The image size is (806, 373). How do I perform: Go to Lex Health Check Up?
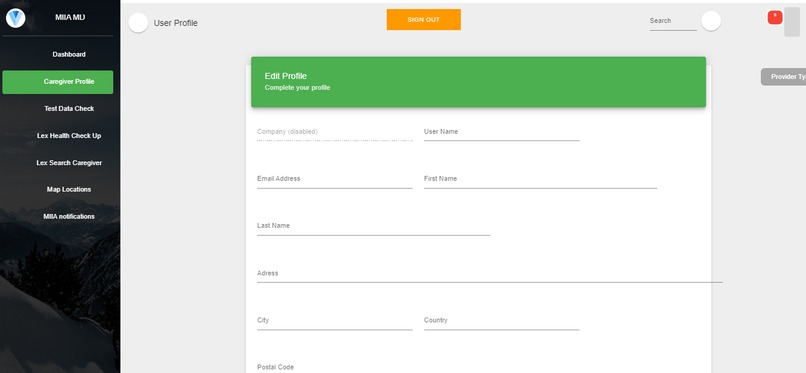click(69, 136)
